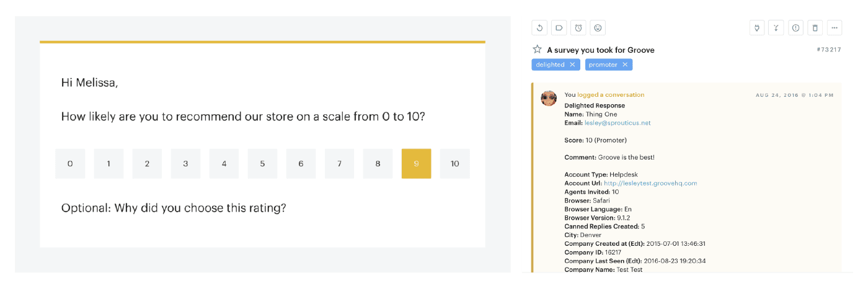The width and height of the screenshot is (868, 288).
Task: Click the merge arrows icon
Action: coord(776,27)
